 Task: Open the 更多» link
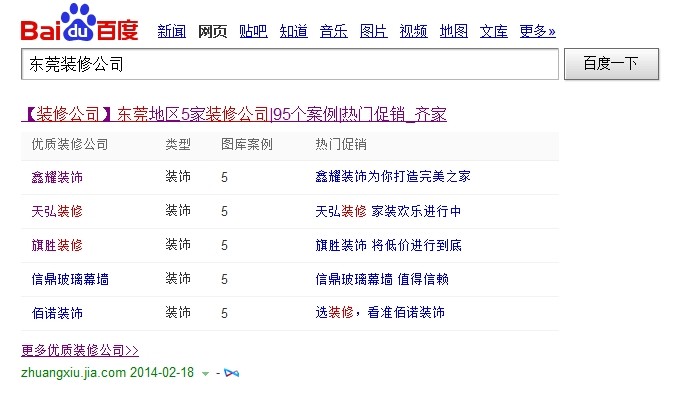point(538,31)
